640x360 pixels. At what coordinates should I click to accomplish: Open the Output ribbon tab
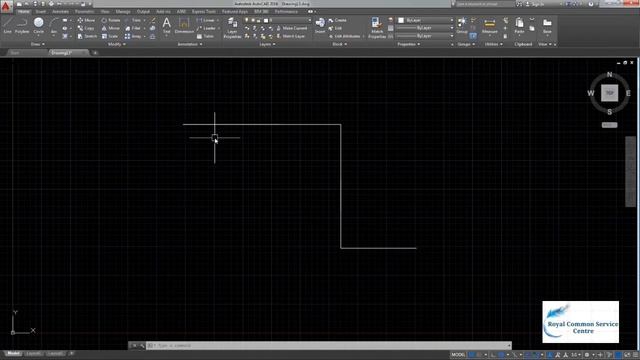[x=143, y=12]
